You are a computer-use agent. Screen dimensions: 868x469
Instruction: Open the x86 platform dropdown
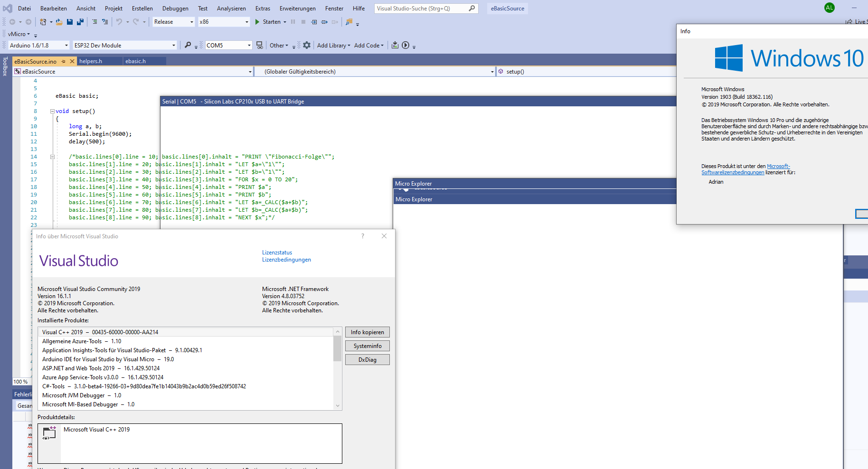point(224,22)
